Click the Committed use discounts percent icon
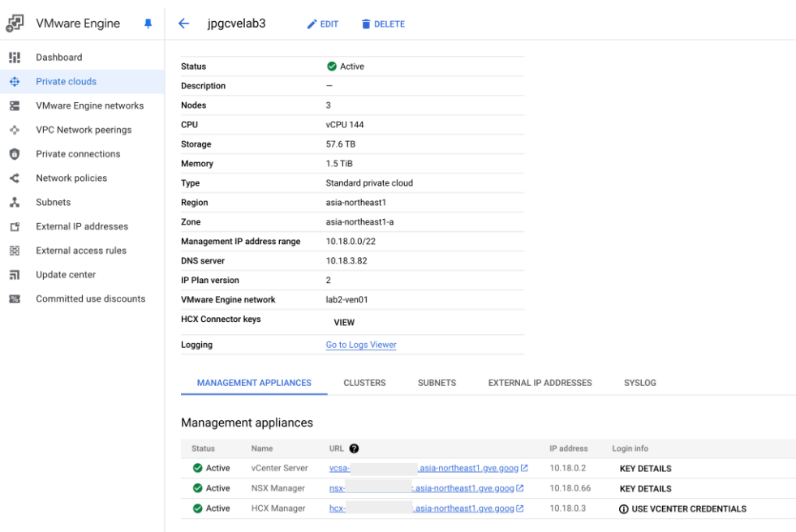 click(15, 298)
